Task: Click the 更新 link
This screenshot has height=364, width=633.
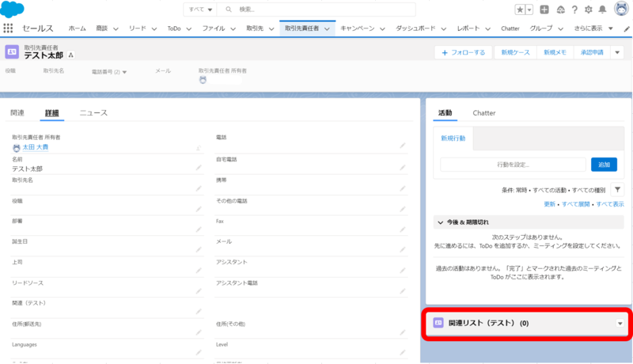Action: coord(549,204)
